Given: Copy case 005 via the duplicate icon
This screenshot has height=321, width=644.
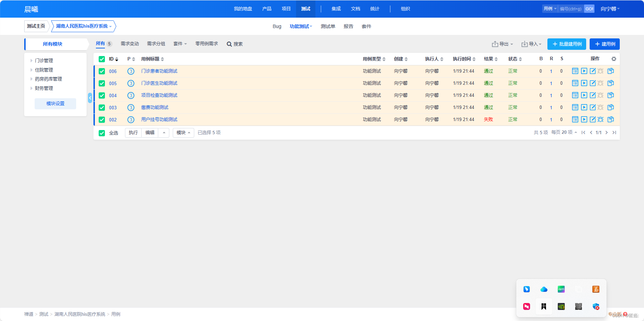Looking at the screenshot, I should [611, 83].
